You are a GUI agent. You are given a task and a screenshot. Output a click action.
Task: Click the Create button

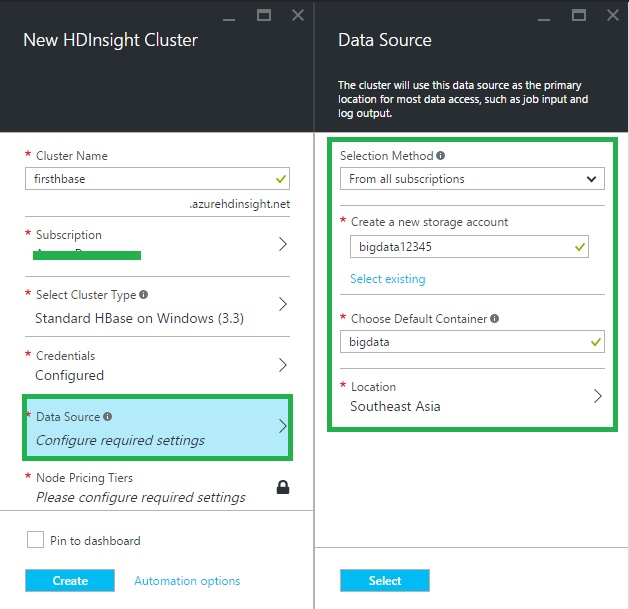pos(70,581)
